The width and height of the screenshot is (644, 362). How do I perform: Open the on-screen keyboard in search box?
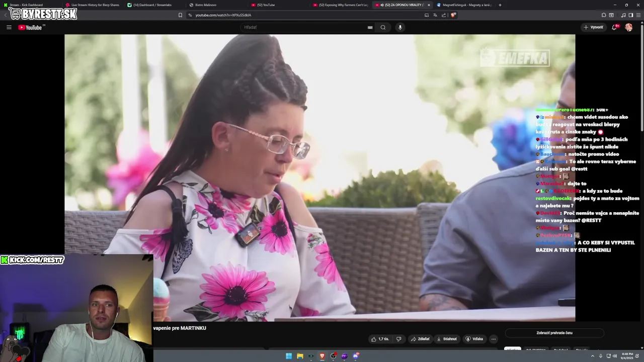click(370, 27)
